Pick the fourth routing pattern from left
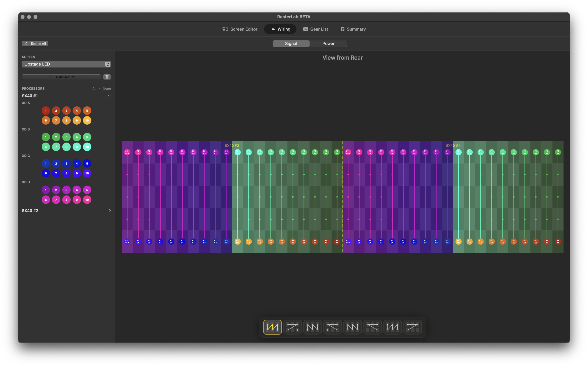The width and height of the screenshot is (588, 367). tap(332, 327)
